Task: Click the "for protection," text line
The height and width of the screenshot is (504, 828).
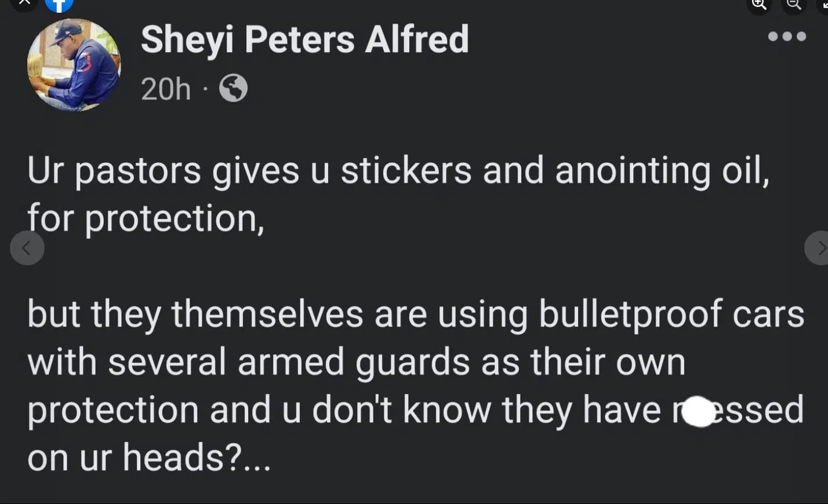Action: point(146,219)
